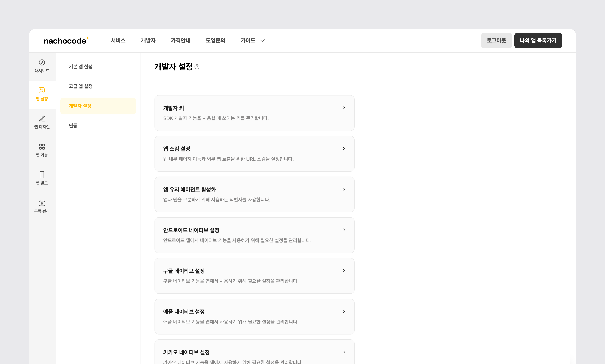Screen dimensions: 605x364
Task: Open 구글 네이티브 설정 chevron arrow
Action: [x=344, y=271]
